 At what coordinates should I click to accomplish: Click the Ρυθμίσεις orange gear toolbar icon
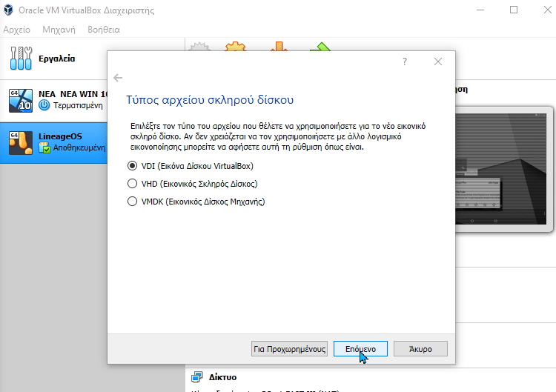[235, 47]
